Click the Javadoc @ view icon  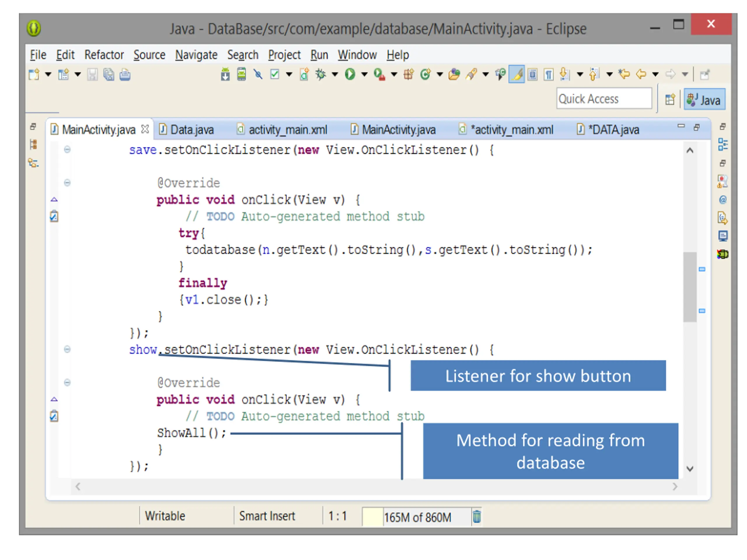(x=723, y=200)
